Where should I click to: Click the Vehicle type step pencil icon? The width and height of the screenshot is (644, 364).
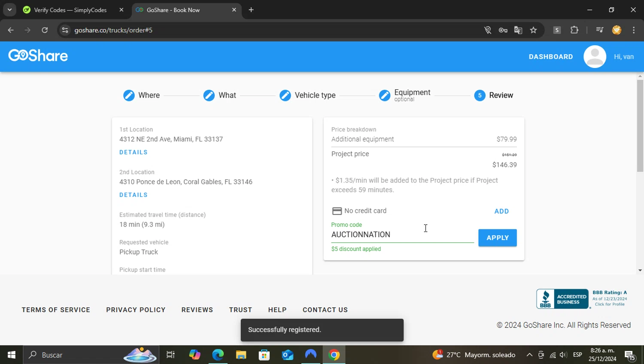285,95
